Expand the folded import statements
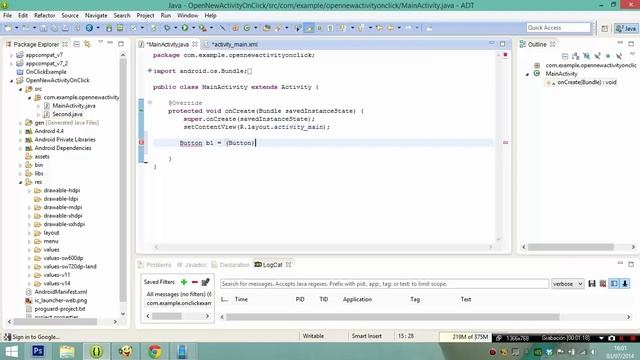Image resolution: width=640 pixels, height=360 pixels. click(x=150, y=71)
